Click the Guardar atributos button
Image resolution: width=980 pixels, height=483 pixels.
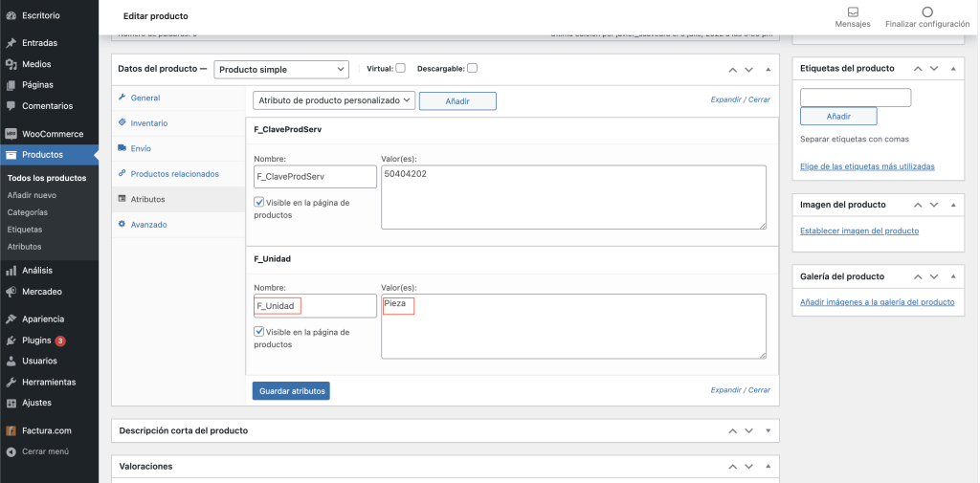click(x=292, y=391)
